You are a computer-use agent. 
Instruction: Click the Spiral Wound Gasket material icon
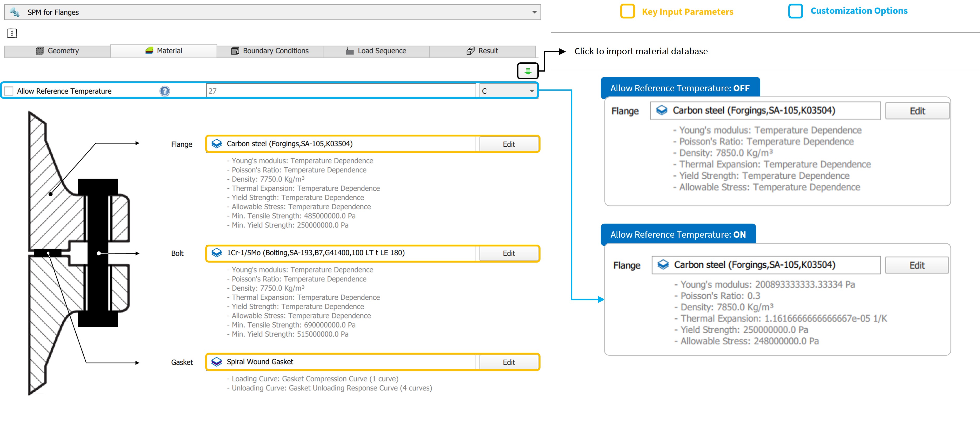tap(216, 362)
